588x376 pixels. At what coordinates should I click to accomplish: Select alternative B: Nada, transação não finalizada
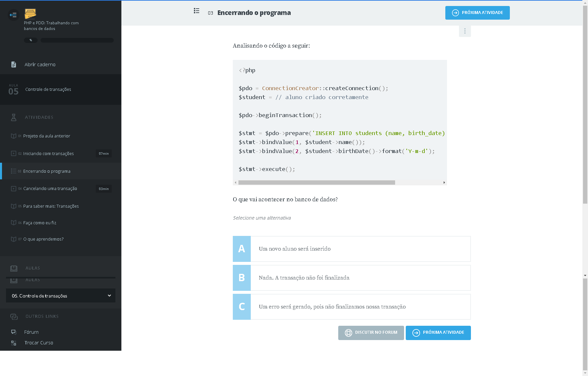point(352,278)
